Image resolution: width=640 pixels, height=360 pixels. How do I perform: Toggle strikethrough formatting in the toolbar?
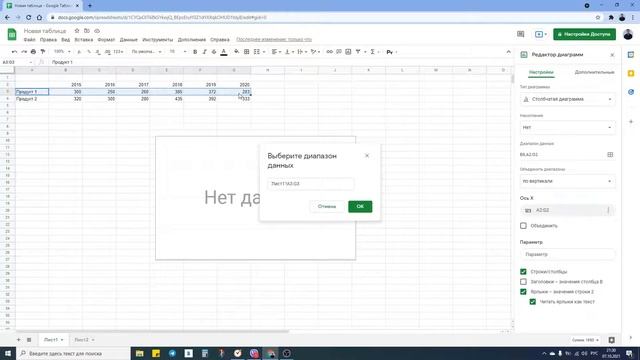pos(214,52)
